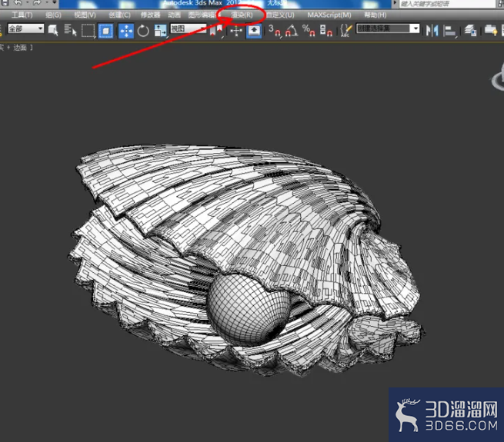Screen dimensions: 504x442
Task: Click the Redo arrow in title bar
Action: click(37, 3)
